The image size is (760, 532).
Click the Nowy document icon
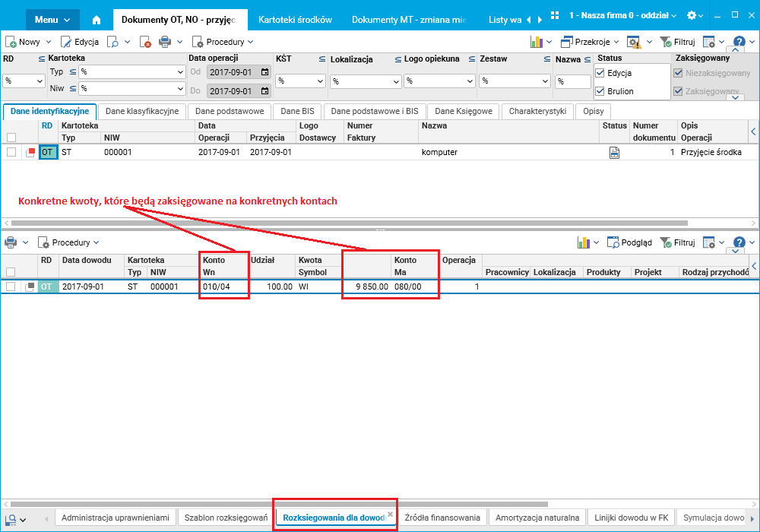point(11,42)
